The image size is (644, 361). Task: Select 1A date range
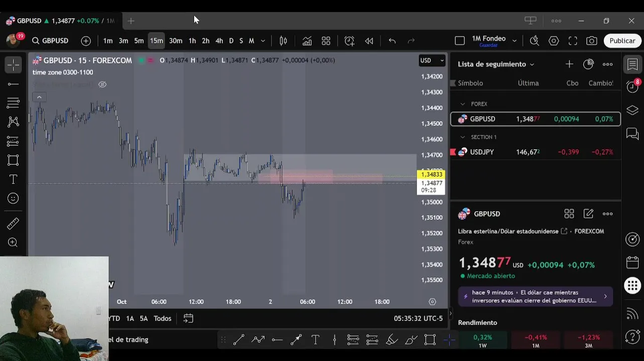point(130,318)
